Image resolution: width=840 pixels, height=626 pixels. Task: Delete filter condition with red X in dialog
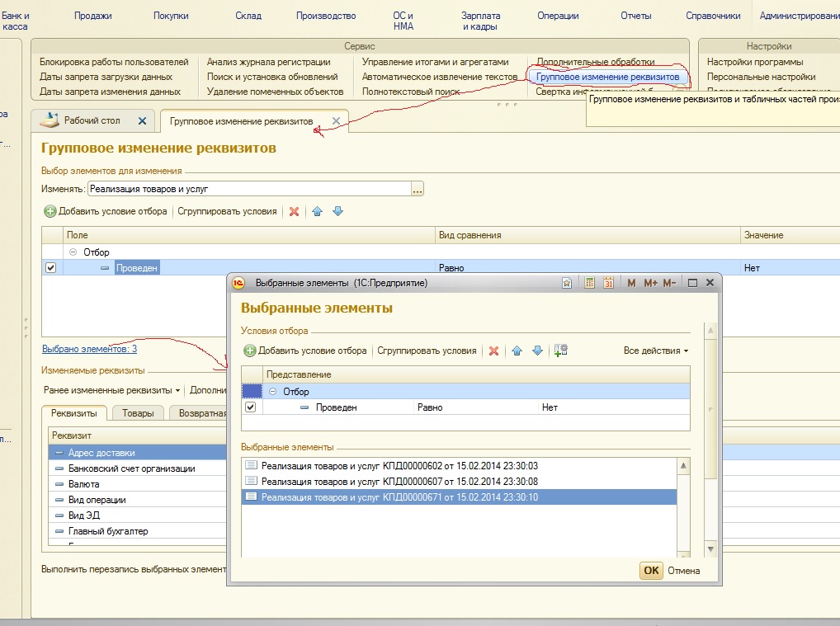point(494,351)
